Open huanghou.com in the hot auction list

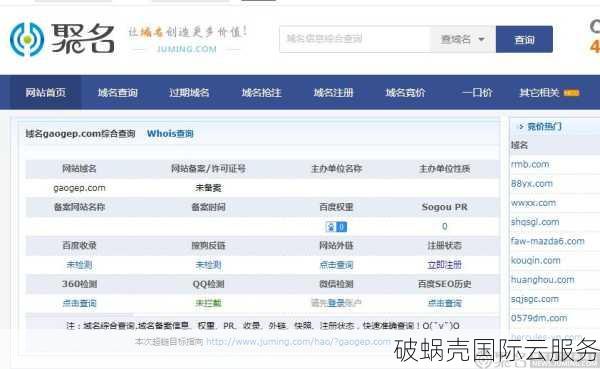click(x=543, y=280)
